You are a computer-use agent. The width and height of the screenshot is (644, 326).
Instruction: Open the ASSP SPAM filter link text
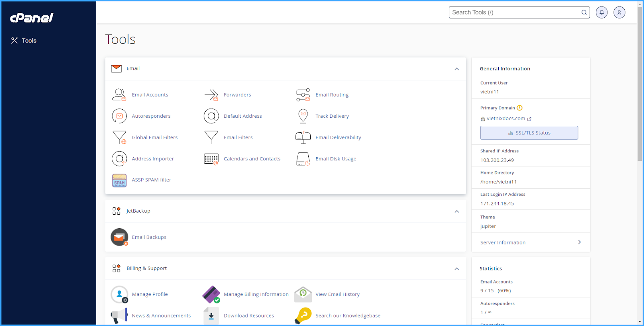pyautogui.click(x=152, y=180)
